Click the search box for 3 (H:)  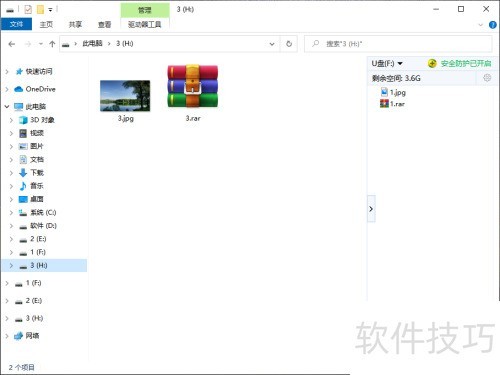398,44
